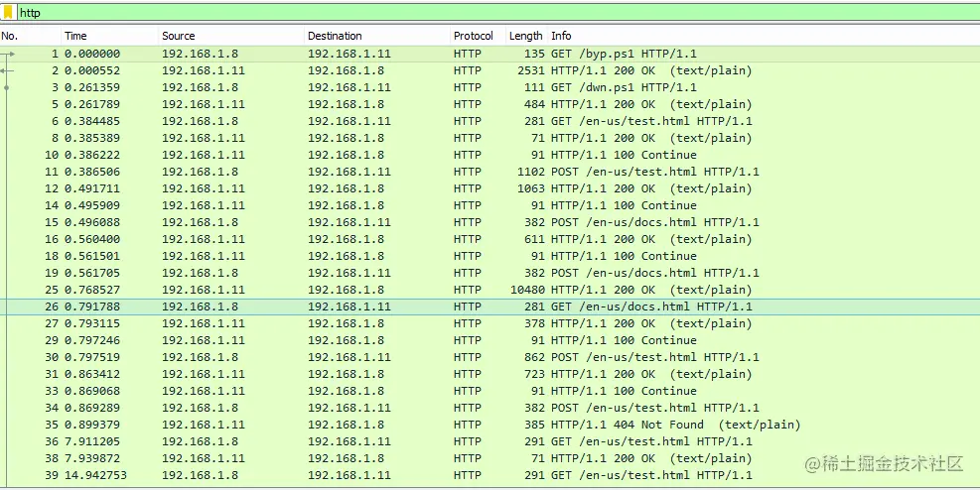This screenshot has height=490, width=980.
Task: Select packet 29 at time 0.797246
Action: [490, 340]
